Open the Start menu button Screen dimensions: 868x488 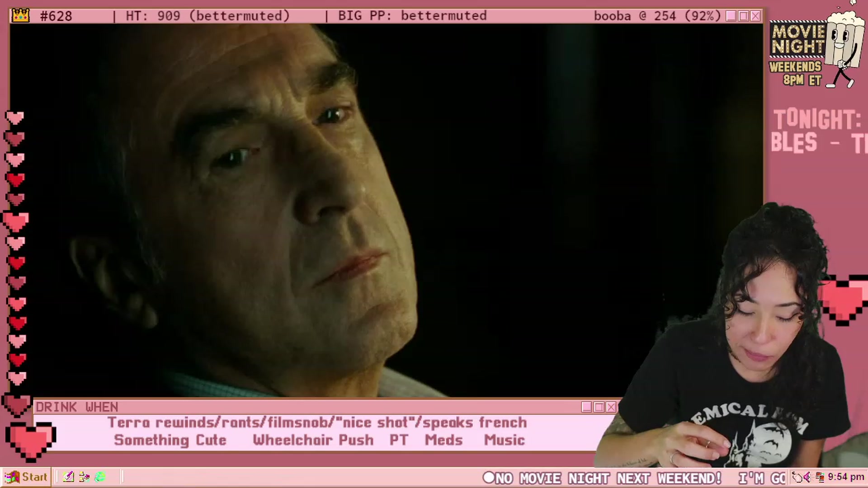[26, 477]
